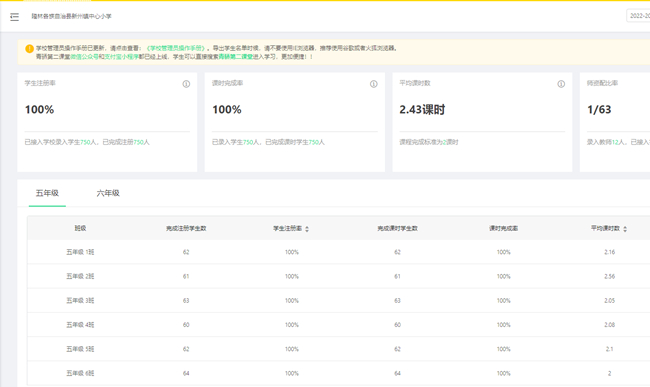Select the 五年级 3班 row label
This screenshot has width=650, height=387.
point(80,300)
